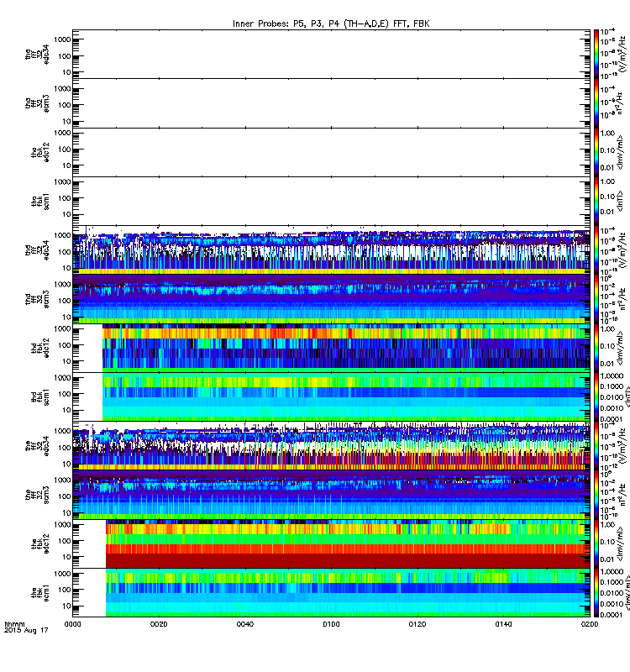Viewport: 630px width, 672px height.
Task: Click the 0200 time axis label
Action: click(590, 624)
